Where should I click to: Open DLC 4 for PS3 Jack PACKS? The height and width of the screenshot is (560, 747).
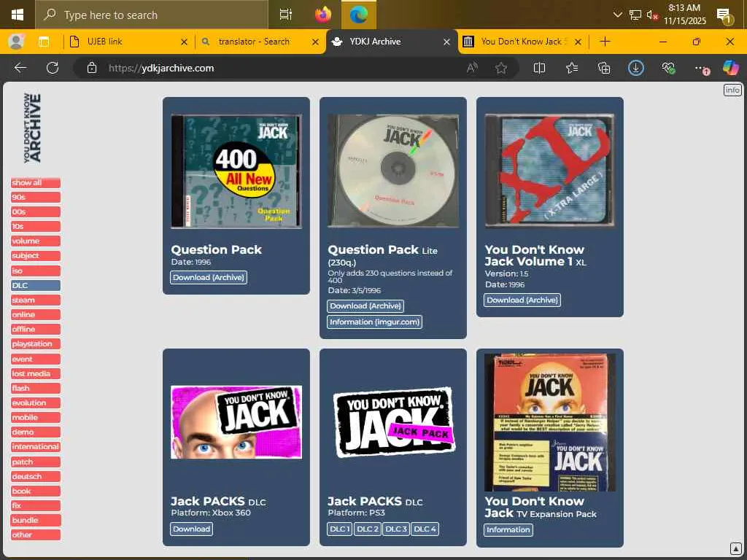425,529
